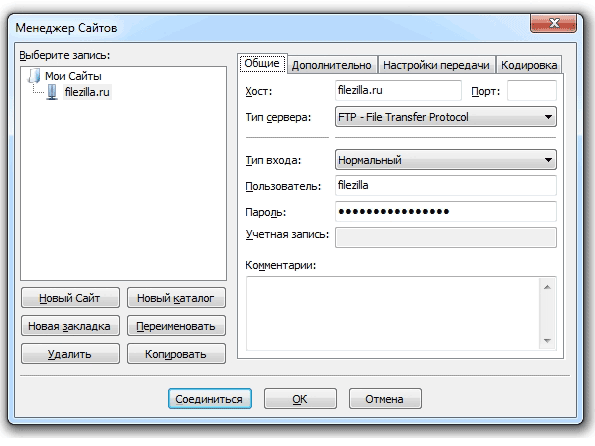This screenshot has height=446, width=595.
Task: Click the Пароль password field
Action: tap(445, 211)
